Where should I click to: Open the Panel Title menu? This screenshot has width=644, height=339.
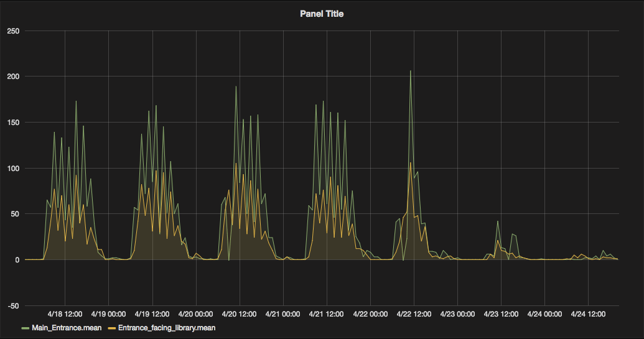pos(322,14)
